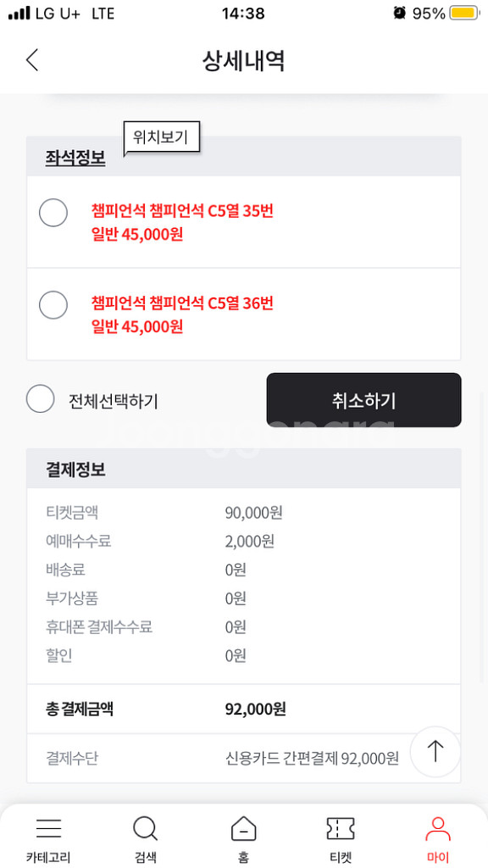
Task: Select seat C5열 36번 radio button
Action: click(53, 304)
